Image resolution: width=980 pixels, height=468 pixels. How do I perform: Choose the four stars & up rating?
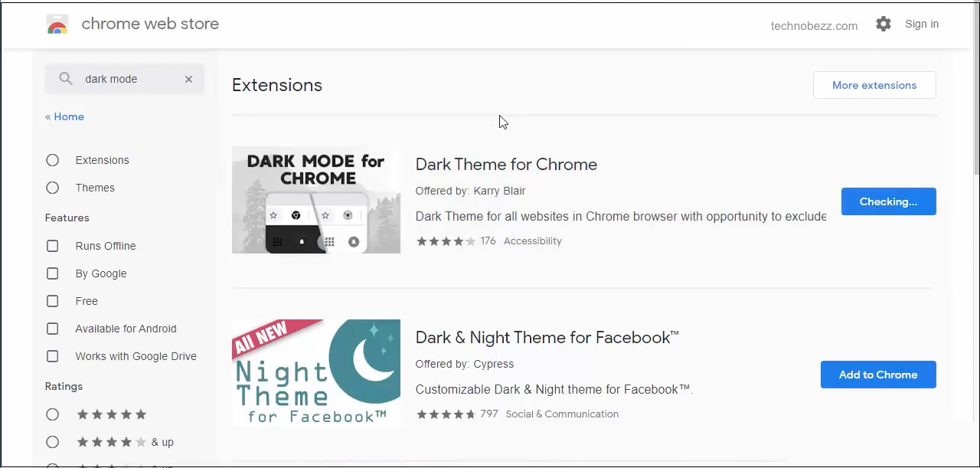pos(52,442)
